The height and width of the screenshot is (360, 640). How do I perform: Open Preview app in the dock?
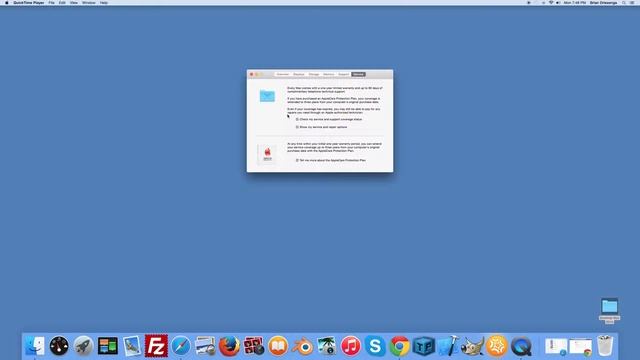click(205, 346)
